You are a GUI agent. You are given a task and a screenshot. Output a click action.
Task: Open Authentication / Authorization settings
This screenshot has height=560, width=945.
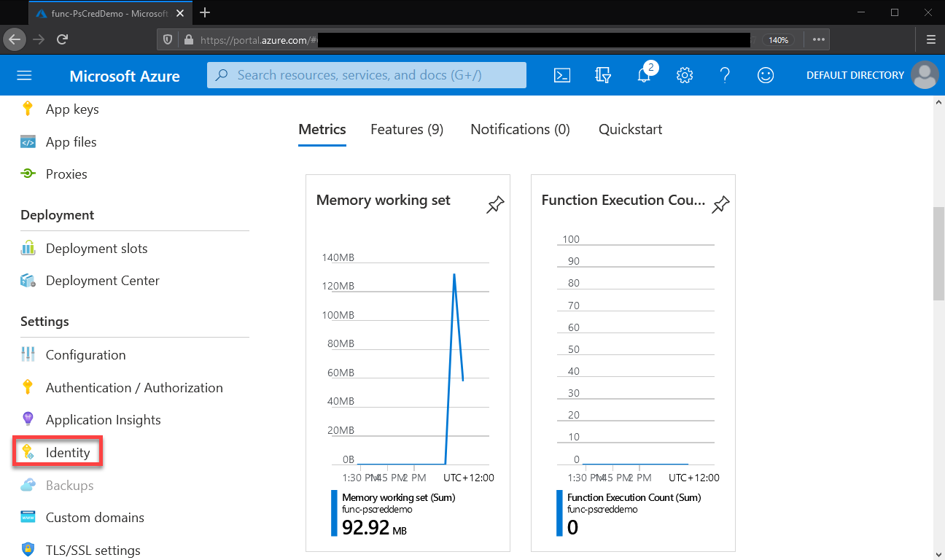[135, 387]
